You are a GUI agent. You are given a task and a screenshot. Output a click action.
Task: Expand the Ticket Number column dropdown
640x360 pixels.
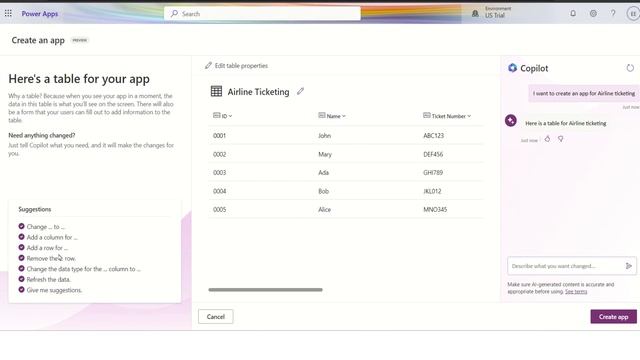pyautogui.click(x=469, y=116)
